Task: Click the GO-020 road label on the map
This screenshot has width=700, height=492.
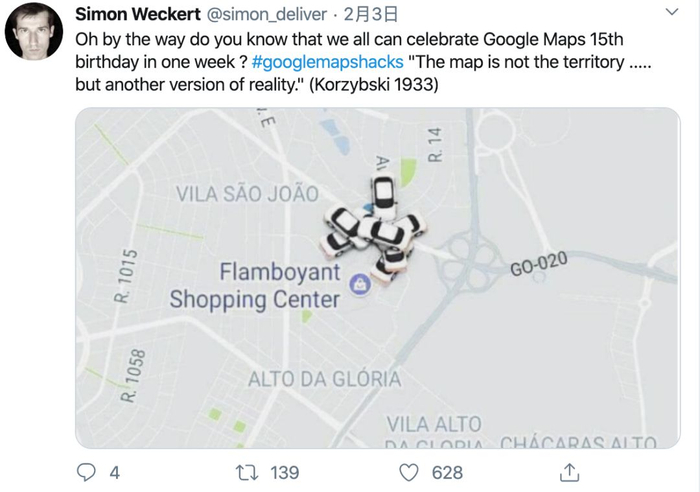Action: [x=538, y=265]
